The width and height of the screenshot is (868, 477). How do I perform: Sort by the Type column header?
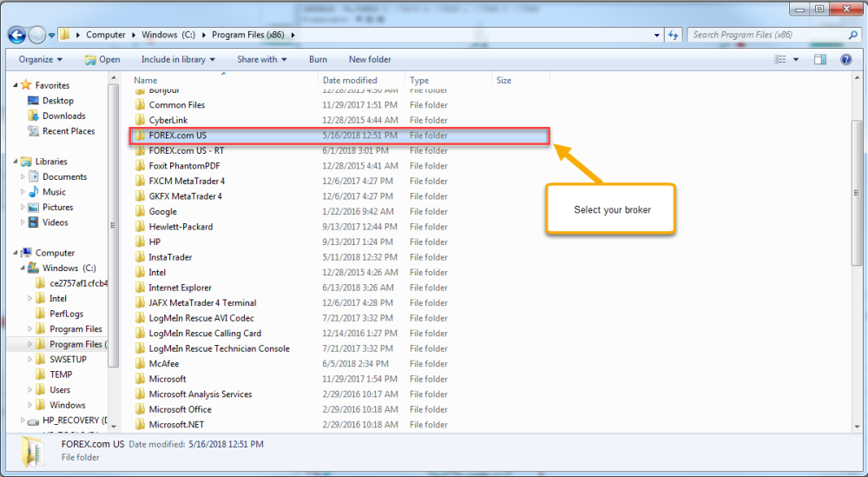pyautogui.click(x=419, y=80)
